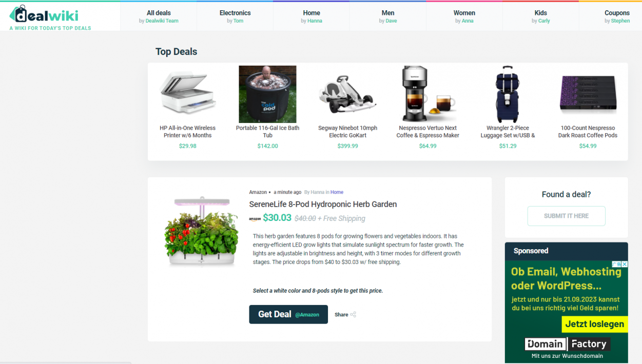Select the Segway Ninebot GoKart image

tap(347, 94)
